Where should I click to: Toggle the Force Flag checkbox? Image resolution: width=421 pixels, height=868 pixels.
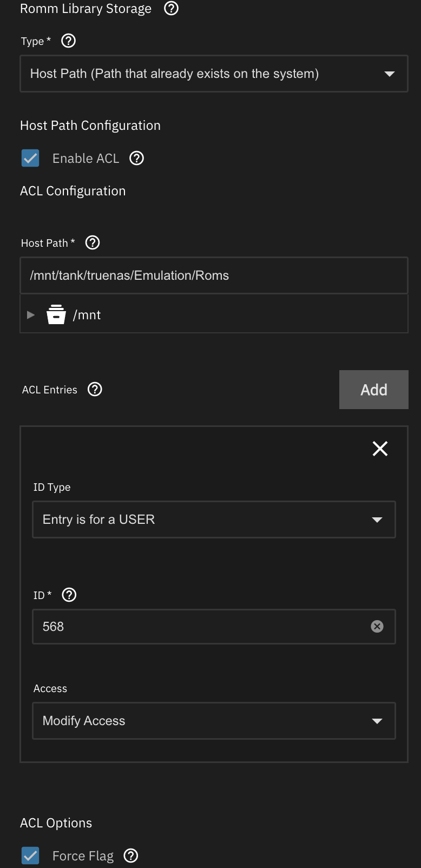click(x=30, y=856)
